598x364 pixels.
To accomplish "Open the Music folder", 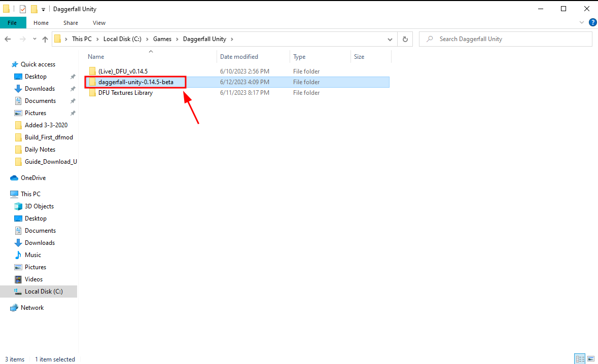I will tap(33, 255).
